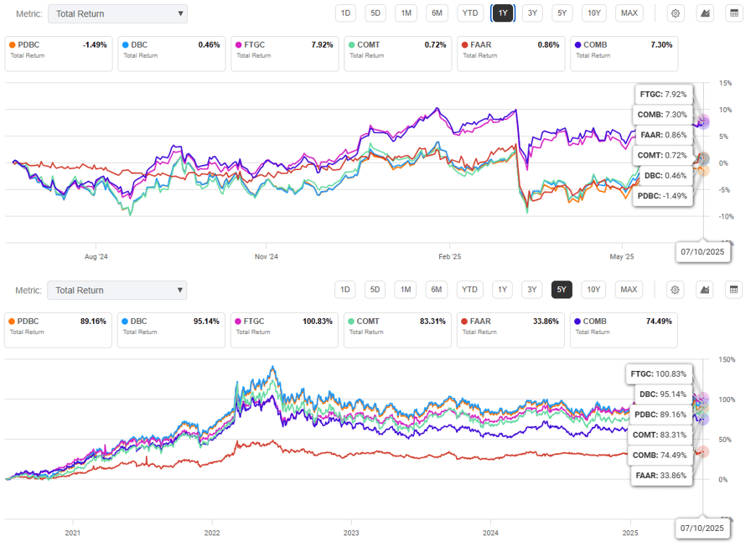Image resolution: width=756 pixels, height=551 pixels.
Task: Select the mountain chart icon above the 5Y chart
Action: [705, 289]
